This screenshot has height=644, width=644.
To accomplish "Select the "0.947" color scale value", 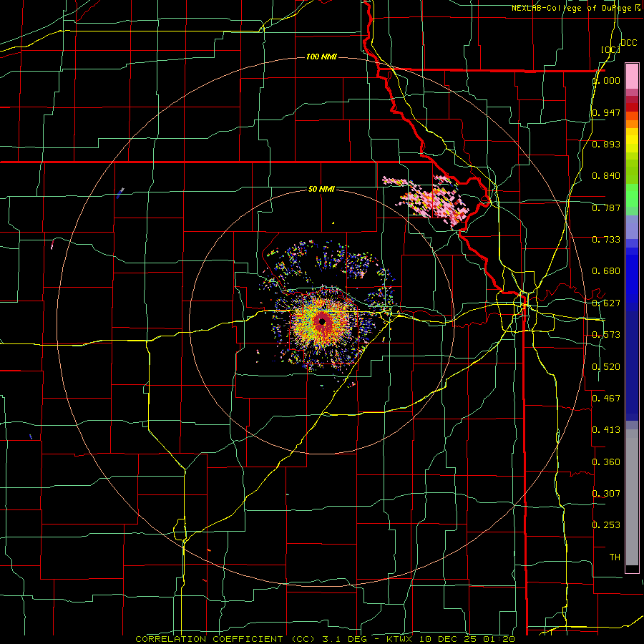I will click(x=606, y=112).
